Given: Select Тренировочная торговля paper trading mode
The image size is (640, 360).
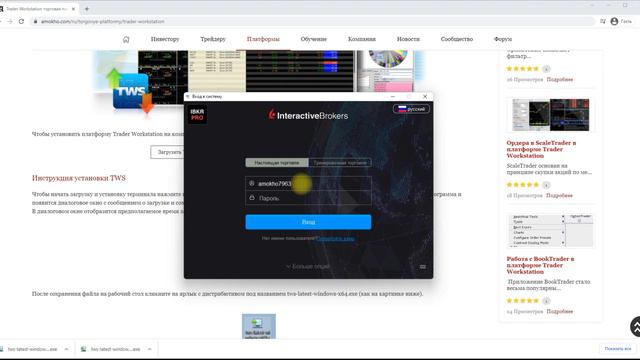Looking at the screenshot, I should 340,162.
